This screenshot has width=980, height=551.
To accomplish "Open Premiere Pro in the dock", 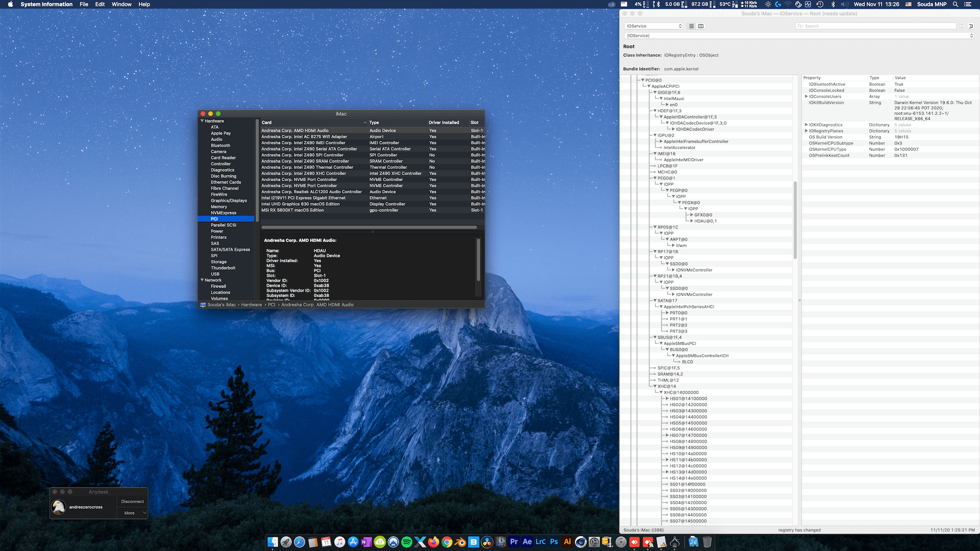I will coord(514,542).
